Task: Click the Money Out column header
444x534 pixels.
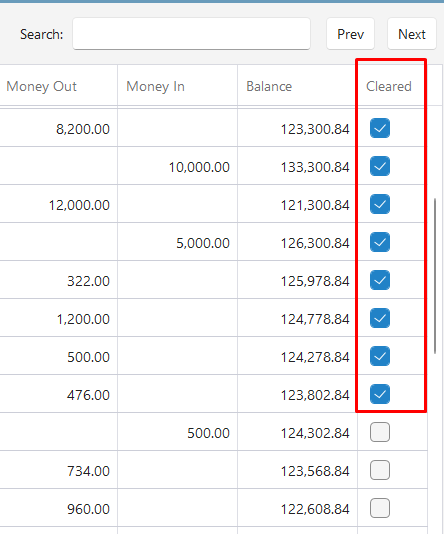Action: point(58,86)
